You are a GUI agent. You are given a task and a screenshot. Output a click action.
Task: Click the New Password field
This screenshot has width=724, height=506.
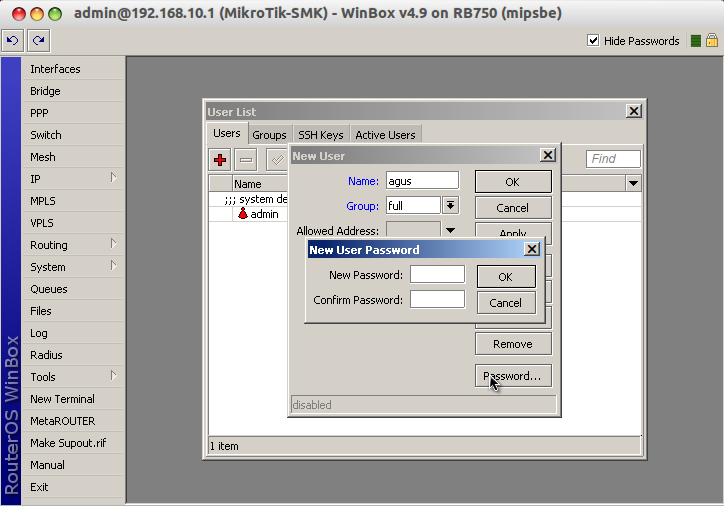(437, 274)
